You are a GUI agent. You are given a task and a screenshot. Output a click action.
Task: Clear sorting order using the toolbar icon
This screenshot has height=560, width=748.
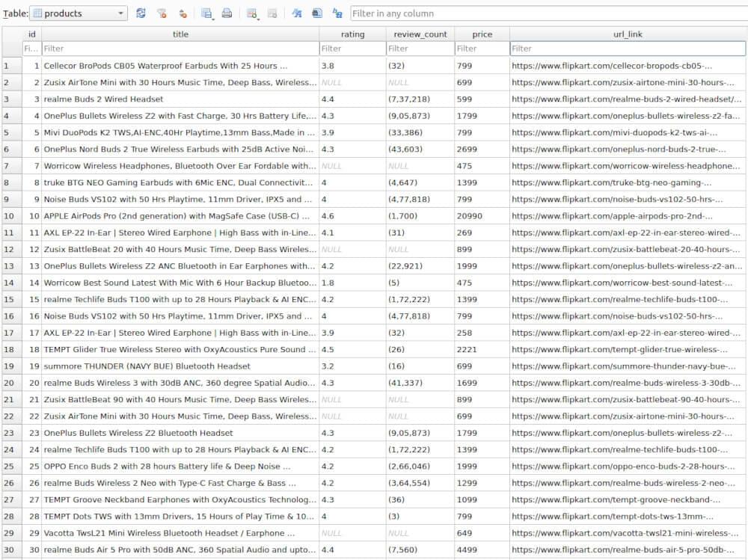coord(183,13)
